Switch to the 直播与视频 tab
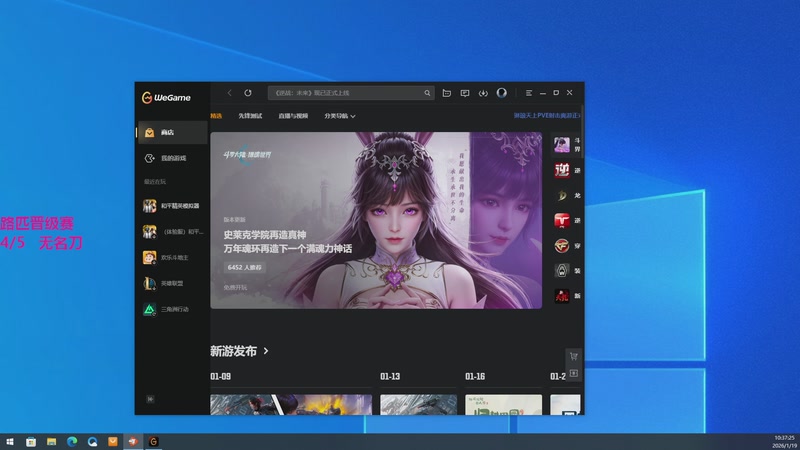The height and width of the screenshot is (450, 800). 293,116
